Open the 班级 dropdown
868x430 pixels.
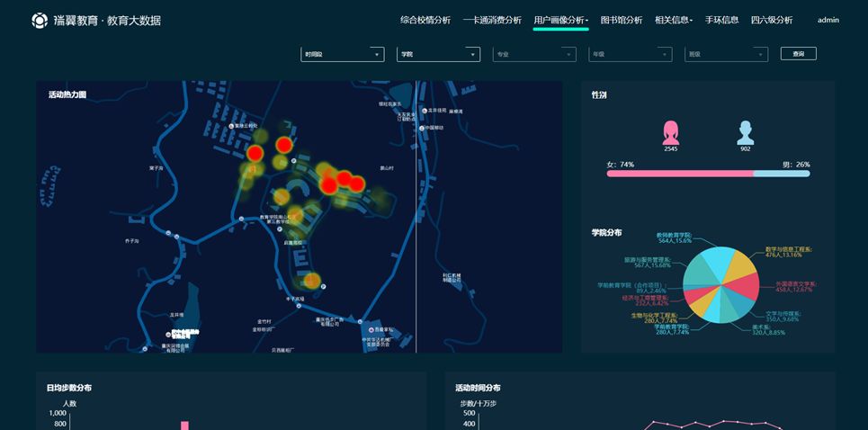click(x=726, y=54)
